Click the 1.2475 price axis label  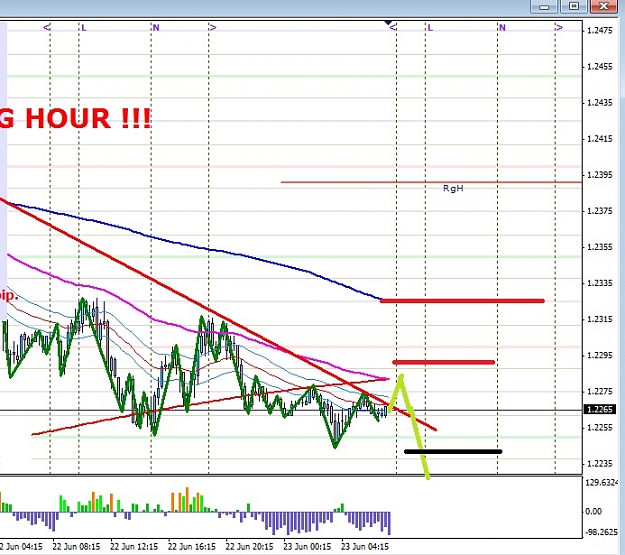[x=600, y=30]
